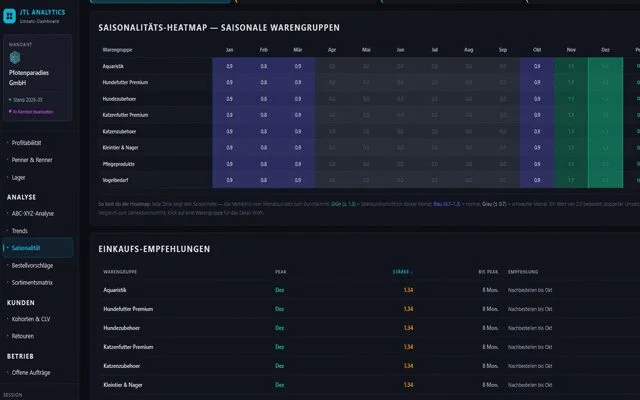Screen dimensions: 640x400
Task: Click the Okt column header in heatmap
Action: click(537, 50)
